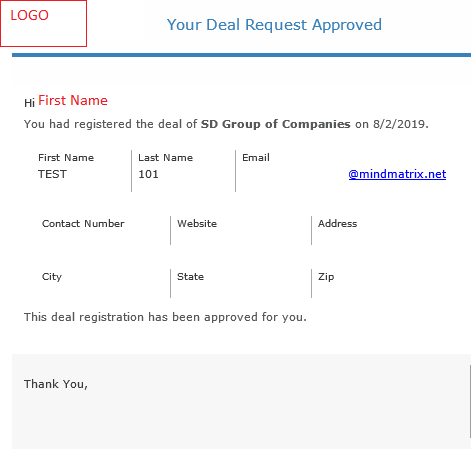
Task: Click the Zip field label
Action: 326,277
